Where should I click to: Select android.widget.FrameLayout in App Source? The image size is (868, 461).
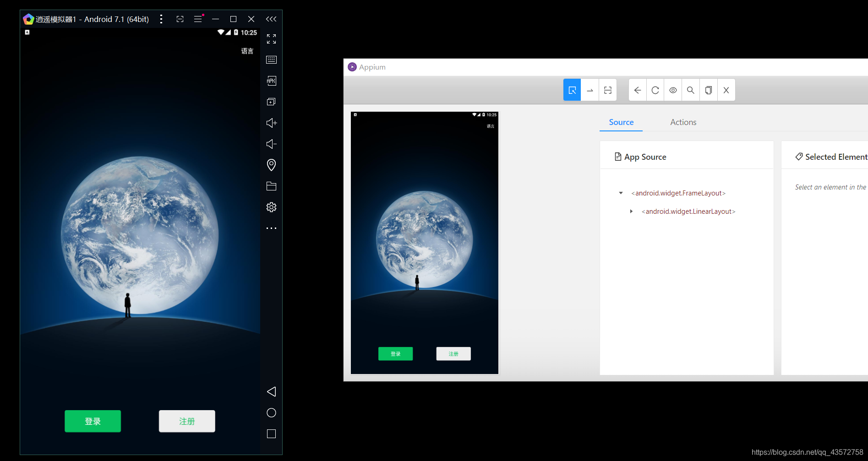coord(678,193)
